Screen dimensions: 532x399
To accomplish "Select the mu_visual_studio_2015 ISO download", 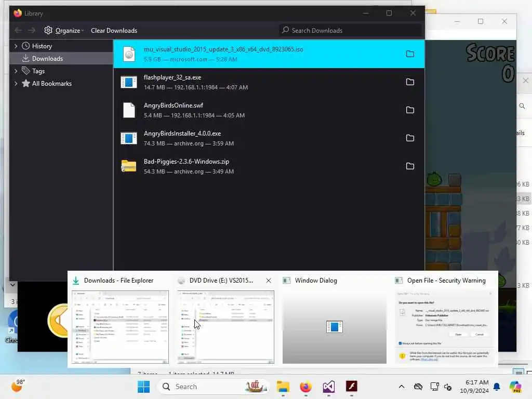I will tap(269, 54).
